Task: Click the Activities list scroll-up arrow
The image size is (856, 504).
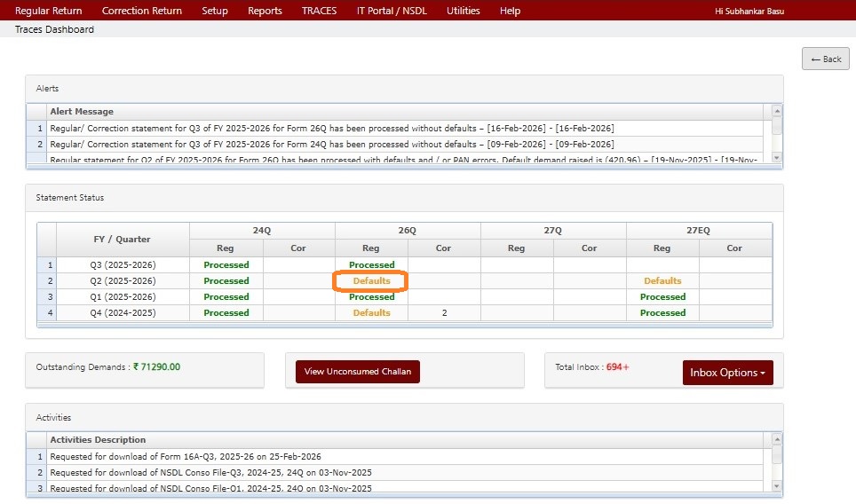Action: pyautogui.click(x=777, y=439)
